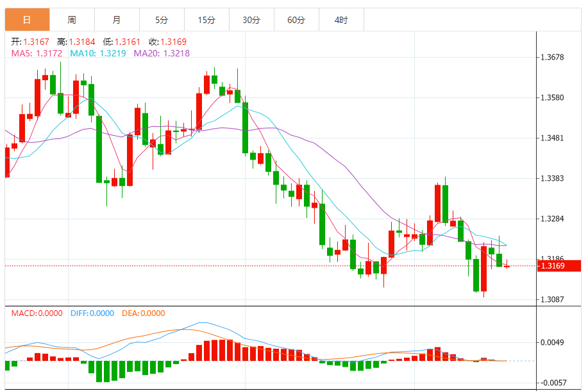588x391 pixels.
Task: Click the MA20: 1.3218 indicator label
Action: pos(162,53)
